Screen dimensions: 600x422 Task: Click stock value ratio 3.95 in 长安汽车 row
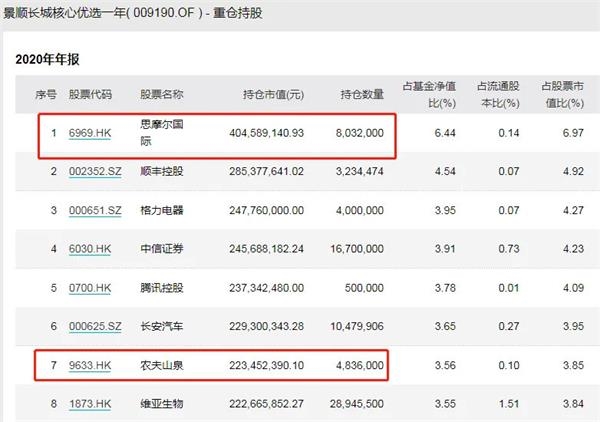pyautogui.click(x=573, y=326)
